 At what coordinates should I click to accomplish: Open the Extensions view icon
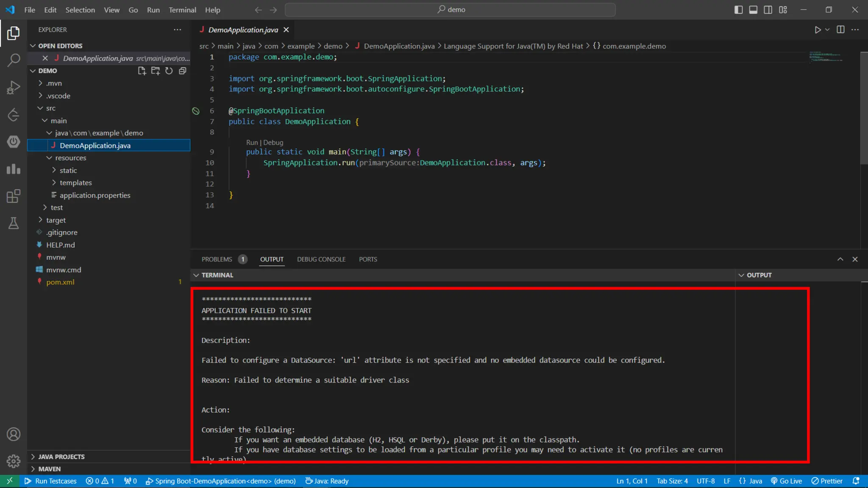click(14, 196)
